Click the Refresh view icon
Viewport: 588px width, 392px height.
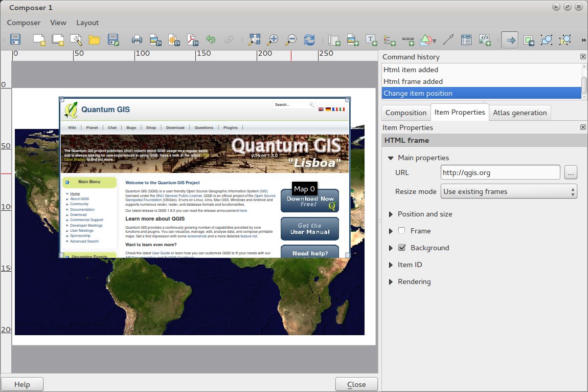coord(309,40)
